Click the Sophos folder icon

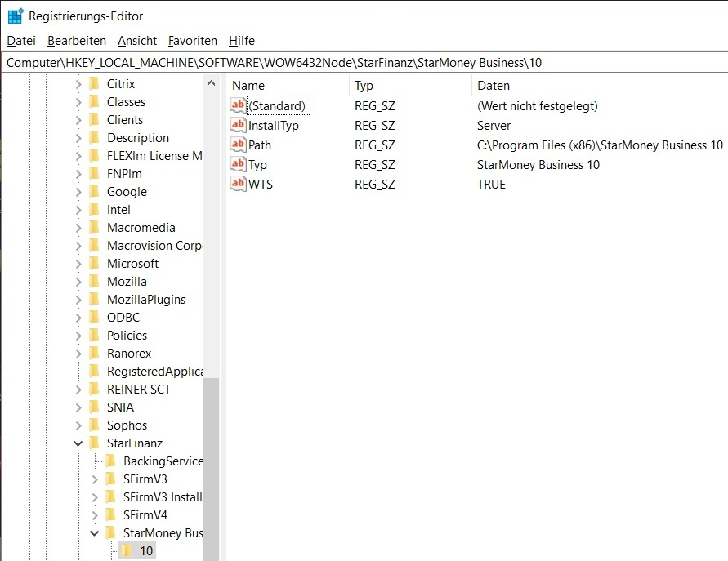(x=94, y=425)
